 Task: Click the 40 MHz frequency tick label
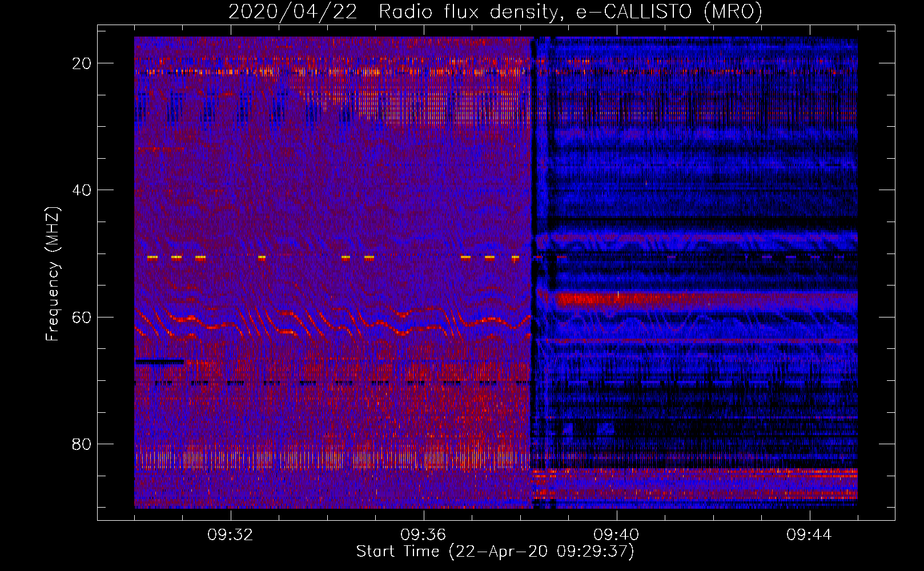tap(82, 190)
